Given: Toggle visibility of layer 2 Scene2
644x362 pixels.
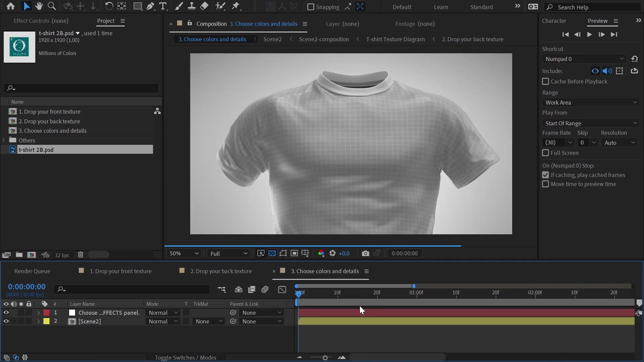Looking at the screenshot, I should (6, 321).
